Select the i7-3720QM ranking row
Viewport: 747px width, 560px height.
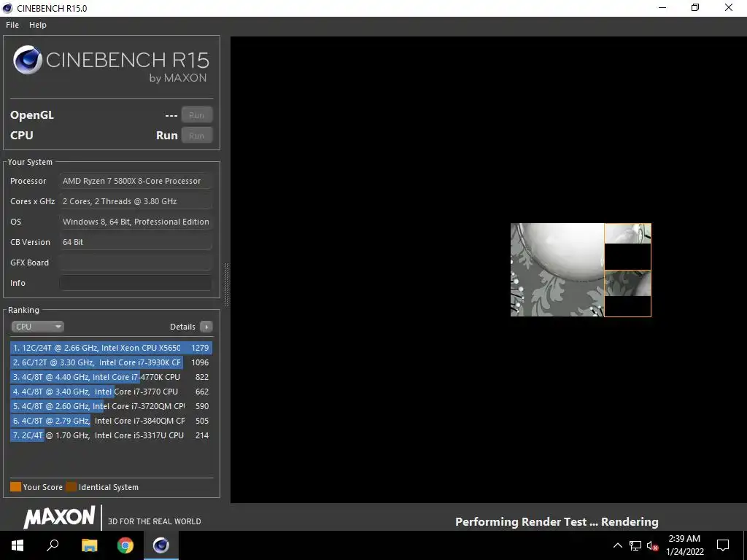[111, 406]
